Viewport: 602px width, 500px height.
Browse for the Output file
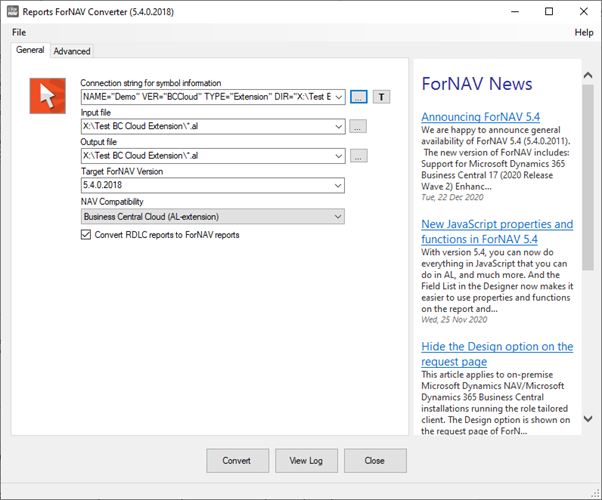(359, 156)
